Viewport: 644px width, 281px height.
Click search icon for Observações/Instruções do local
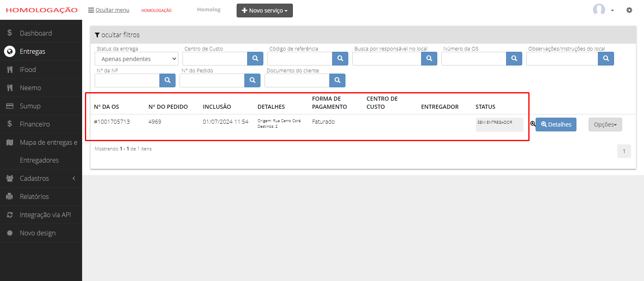(606, 59)
